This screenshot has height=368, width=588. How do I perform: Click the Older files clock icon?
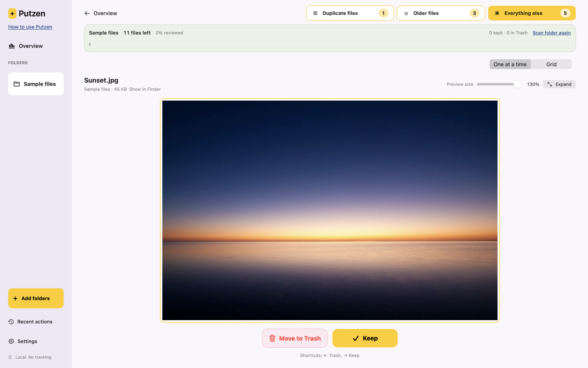406,14
